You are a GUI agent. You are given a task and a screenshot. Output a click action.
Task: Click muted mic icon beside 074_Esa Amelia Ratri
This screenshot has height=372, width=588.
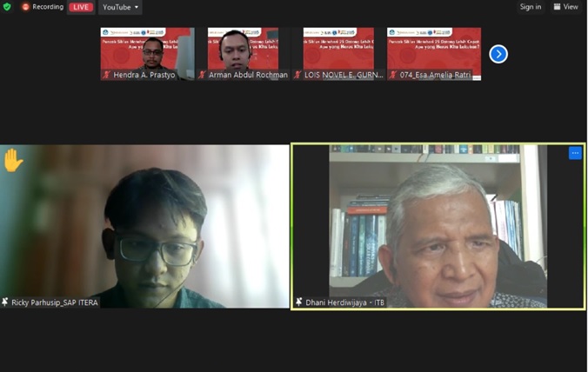pos(393,75)
